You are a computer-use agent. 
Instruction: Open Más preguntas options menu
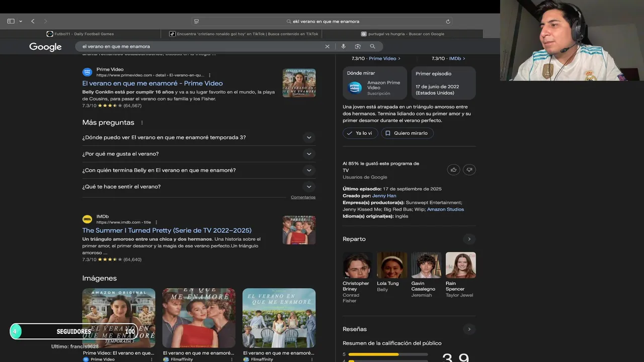(142, 123)
